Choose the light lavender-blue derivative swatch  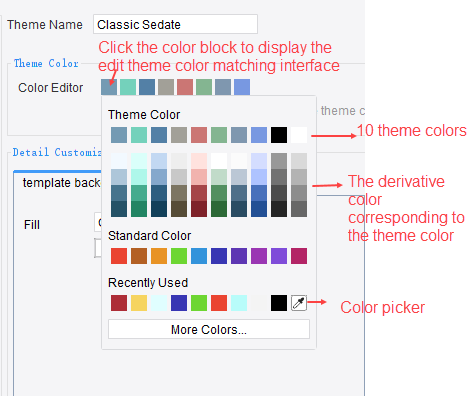259,161
